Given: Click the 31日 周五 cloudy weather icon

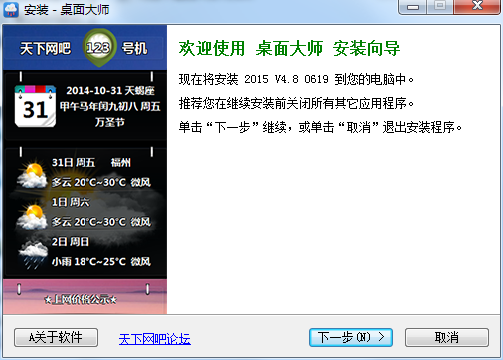Looking at the screenshot, I should [32, 175].
